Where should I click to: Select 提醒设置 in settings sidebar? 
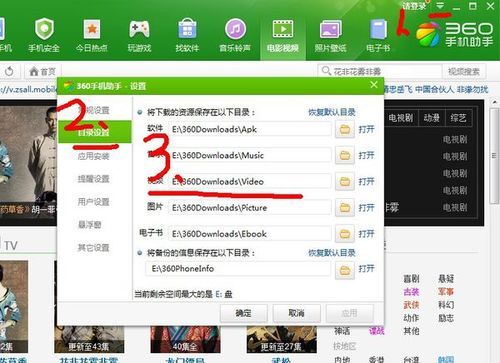[x=94, y=179]
